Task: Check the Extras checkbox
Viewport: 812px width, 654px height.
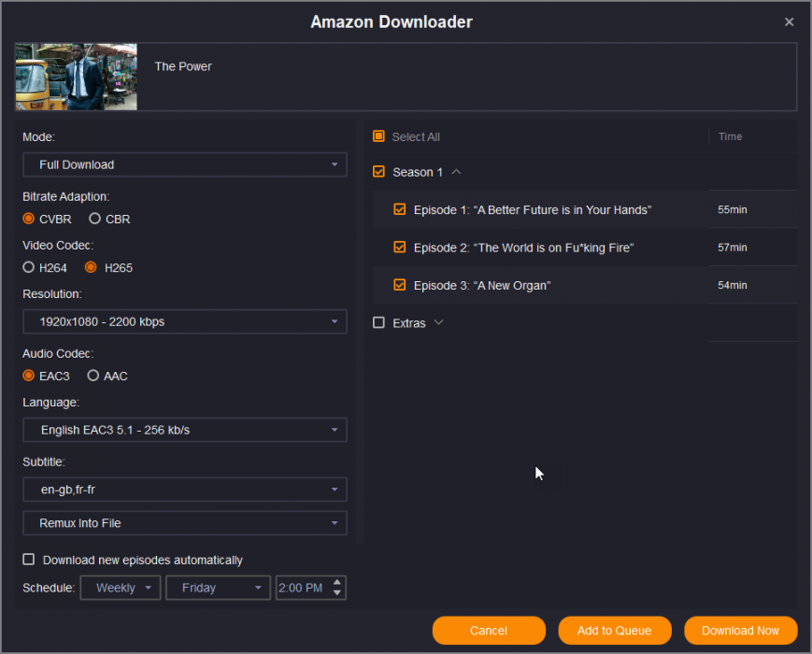Action: pos(378,322)
